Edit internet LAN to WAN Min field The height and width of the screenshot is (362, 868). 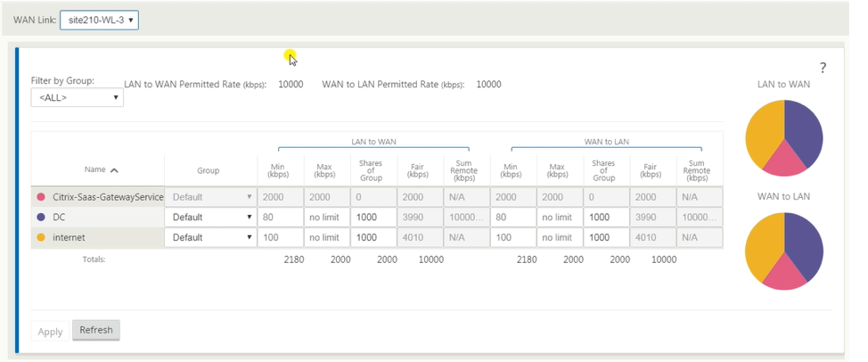click(x=281, y=237)
